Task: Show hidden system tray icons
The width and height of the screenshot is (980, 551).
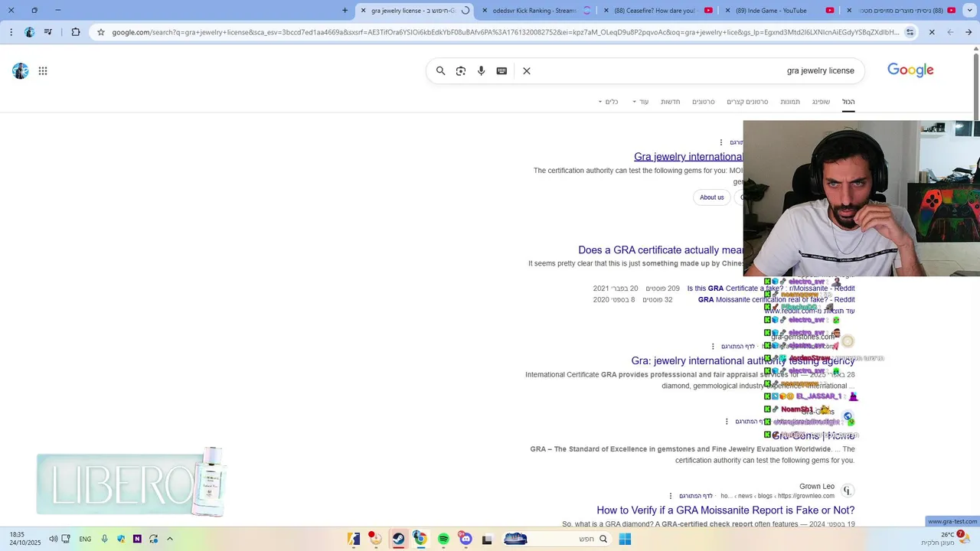Action: pos(170,539)
